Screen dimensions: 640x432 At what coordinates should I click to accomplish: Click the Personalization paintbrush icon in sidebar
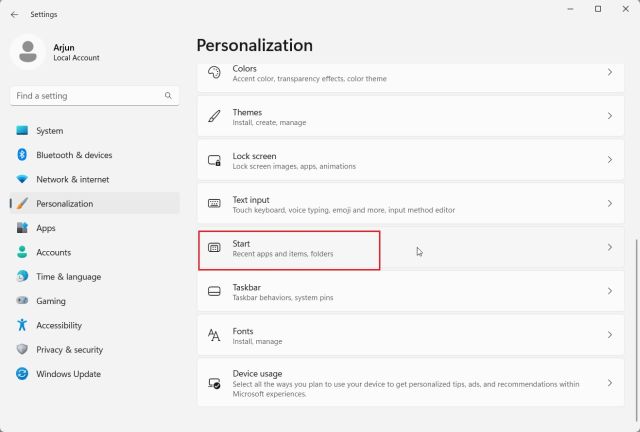[22, 203]
